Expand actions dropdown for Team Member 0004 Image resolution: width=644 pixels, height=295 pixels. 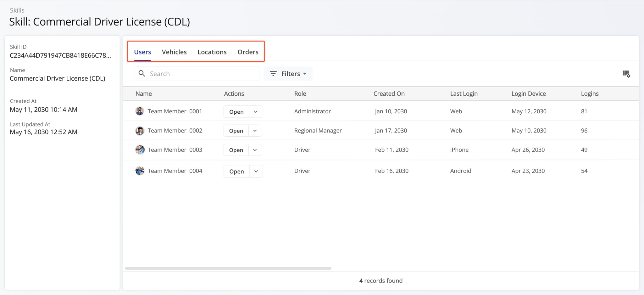pyautogui.click(x=256, y=171)
